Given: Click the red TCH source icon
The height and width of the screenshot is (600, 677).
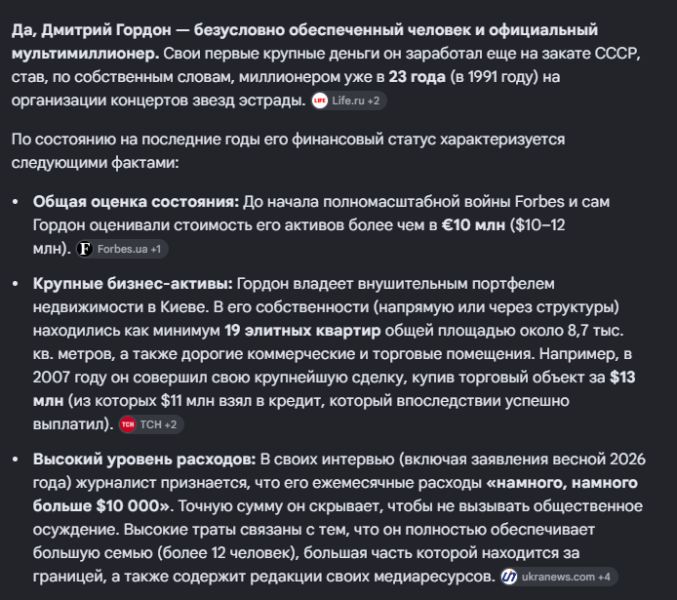Looking at the screenshot, I should [x=128, y=424].
